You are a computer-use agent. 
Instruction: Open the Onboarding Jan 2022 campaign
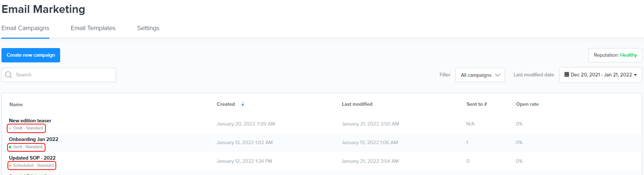(x=34, y=139)
